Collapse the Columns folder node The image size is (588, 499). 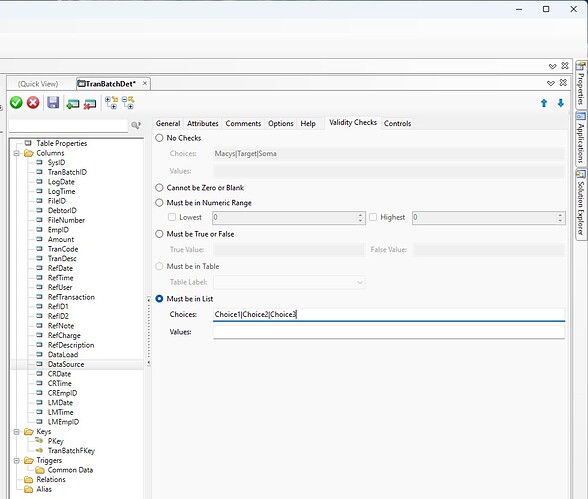(16, 153)
